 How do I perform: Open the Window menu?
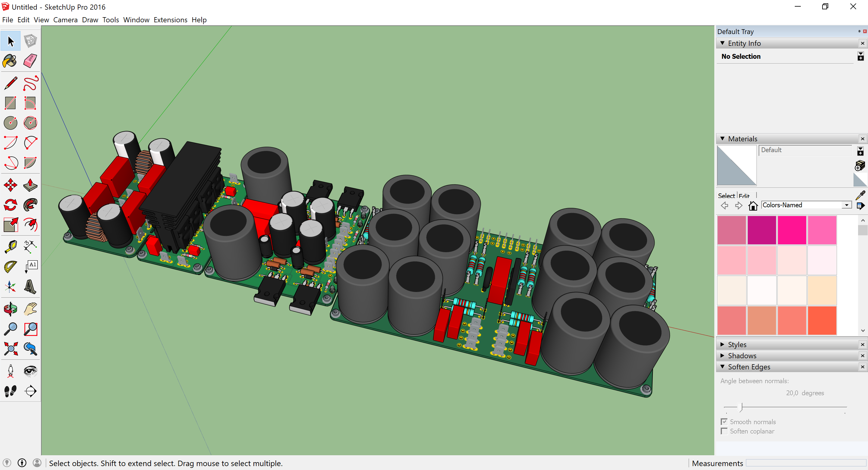tap(136, 20)
